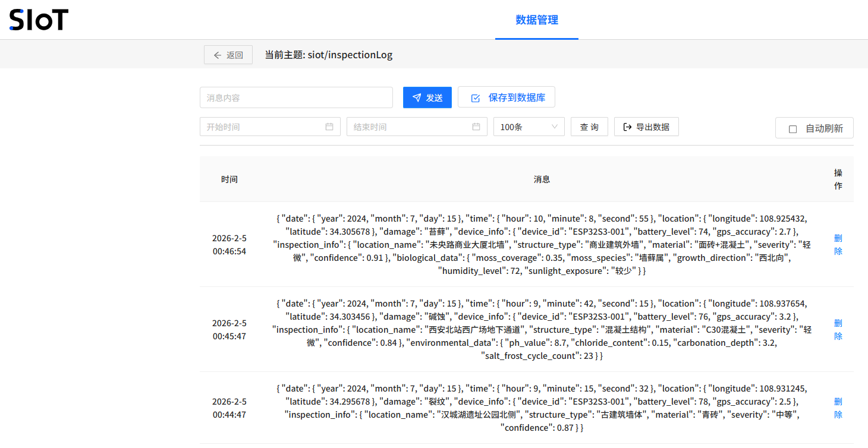The height and width of the screenshot is (448, 868).
Task: Open the 100条 record count dropdown
Action: click(529, 126)
